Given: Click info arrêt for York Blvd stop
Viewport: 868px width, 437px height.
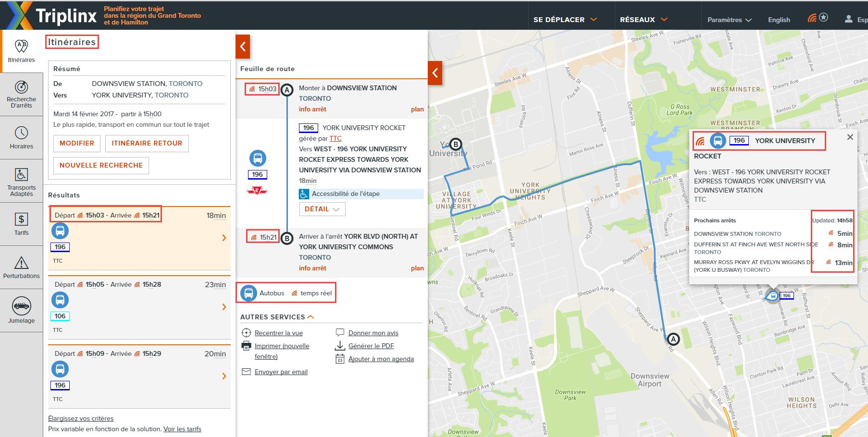Looking at the screenshot, I should tap(312, 268).
